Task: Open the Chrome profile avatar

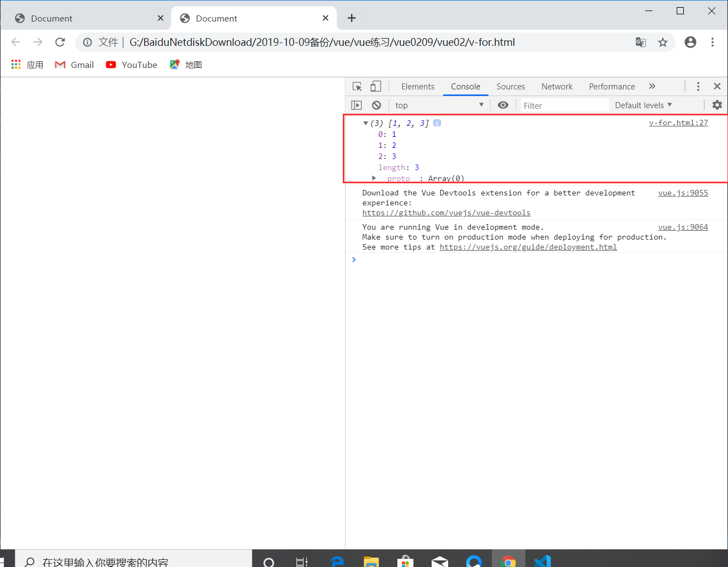Action: click(690, 42)
